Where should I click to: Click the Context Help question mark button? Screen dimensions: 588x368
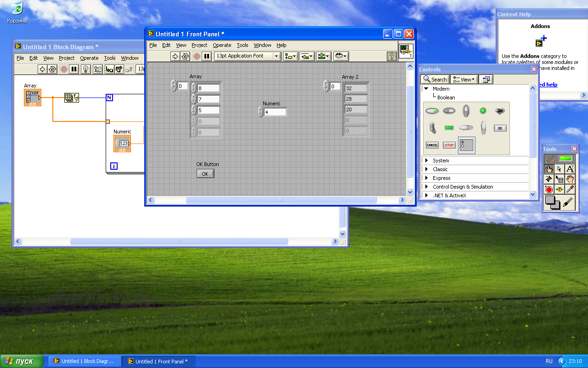(391, 56)
